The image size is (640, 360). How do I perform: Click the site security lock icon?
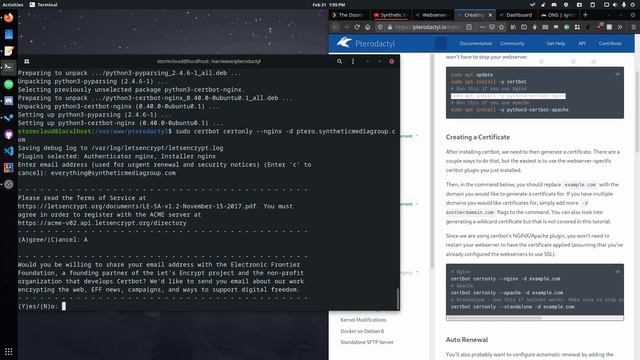coord(390,27)
